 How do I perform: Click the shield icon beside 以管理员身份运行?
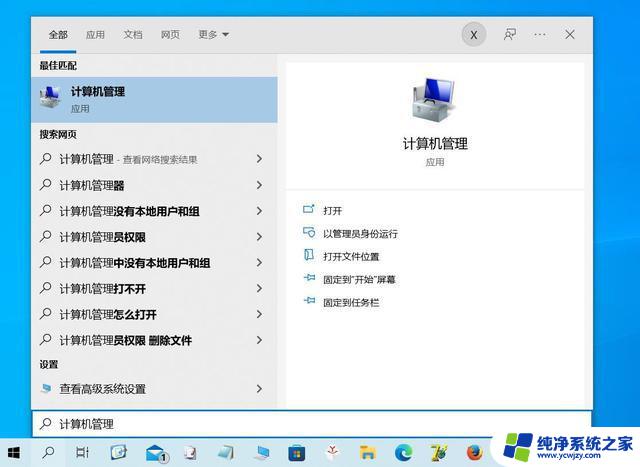pos(309,232)
